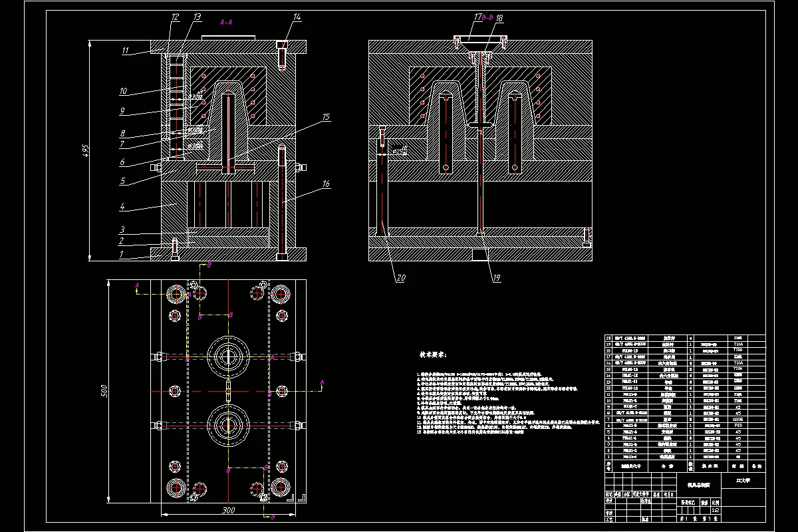The image size is (798, 532).
Task: Click the 备注 header cell of parts table
Action: click(x=756, y=466)
